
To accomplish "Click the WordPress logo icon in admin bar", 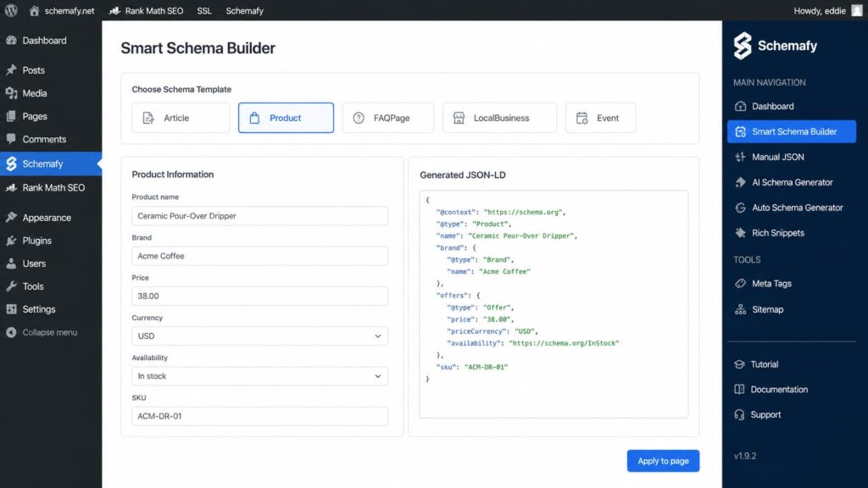I will pyautogui.click(x=11, y=10).
